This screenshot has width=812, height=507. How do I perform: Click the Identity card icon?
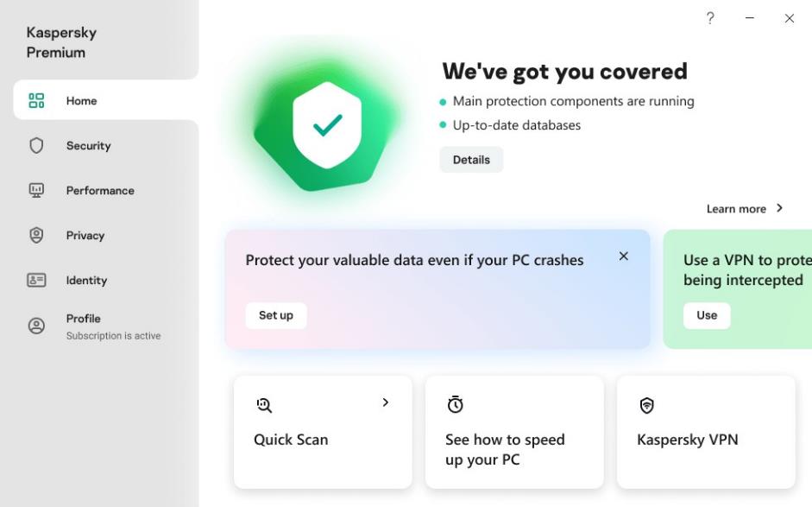[36, 281]
